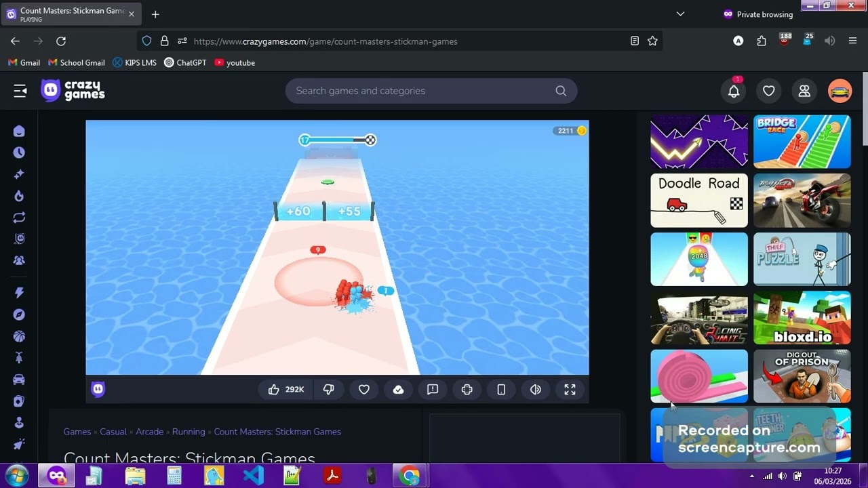Open action lightning bolt category
The image size is (868, 488).
[19, 293]
